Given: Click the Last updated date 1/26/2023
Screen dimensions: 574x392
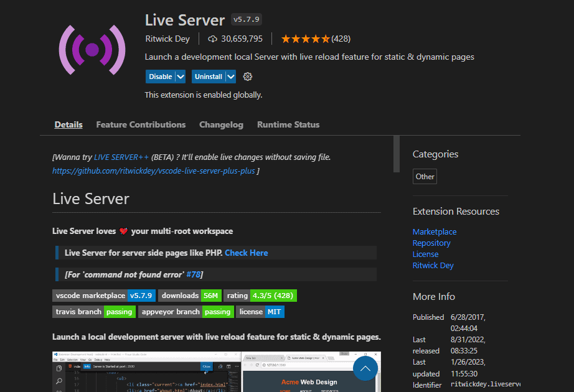Looking at the screenshot, I should coord(468,362).
